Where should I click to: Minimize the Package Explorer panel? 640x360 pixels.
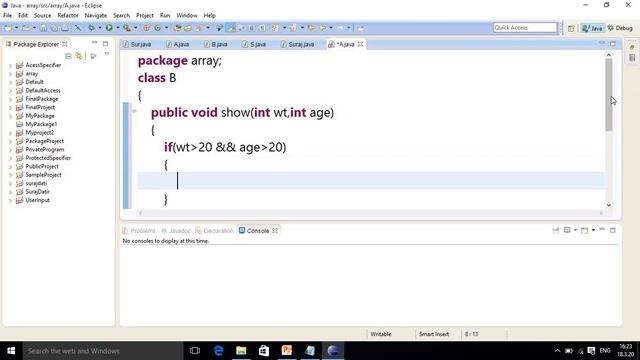click(95, 43)
